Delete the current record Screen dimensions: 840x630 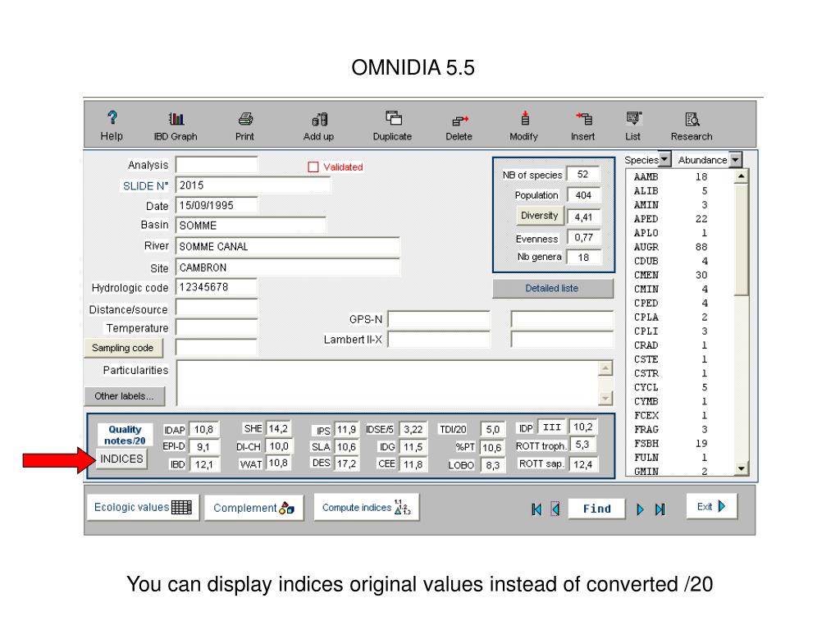(x=459, y=126)
